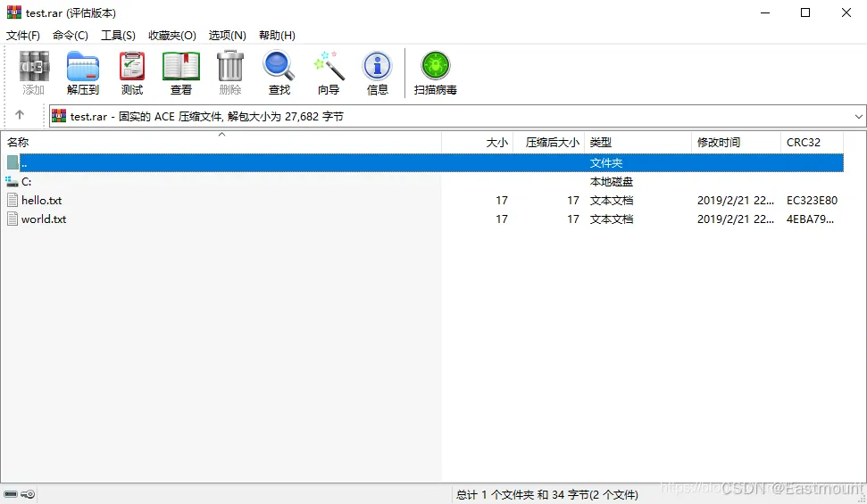867x504 pixels.
Task: Open the Favorites (收藏夹) menu
Action: tap(172, 36)
